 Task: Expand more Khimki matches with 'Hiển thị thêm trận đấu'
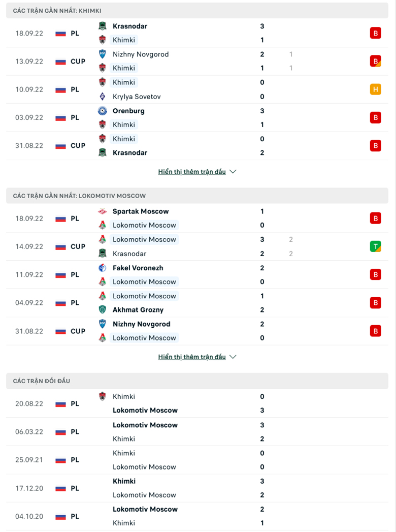192,172
